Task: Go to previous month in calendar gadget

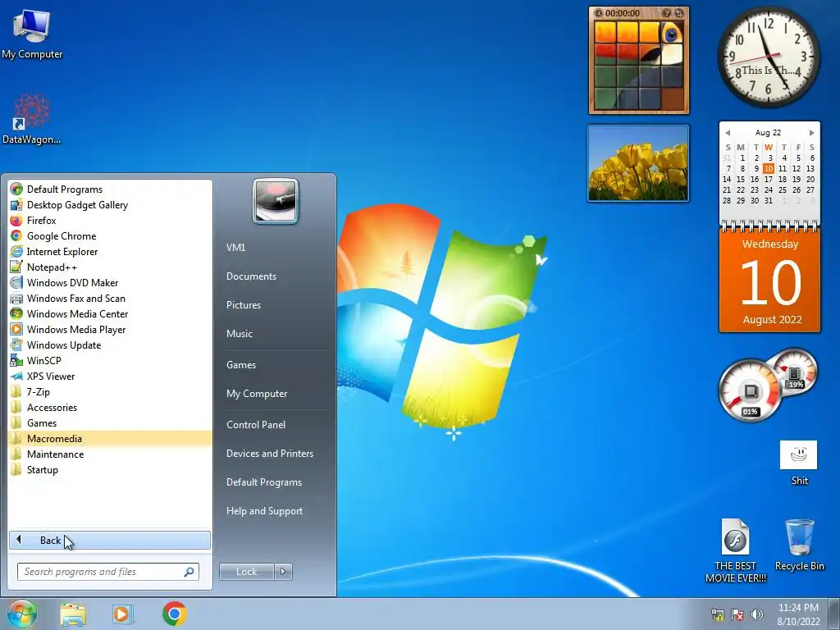Action: pyautogui.click(x=728, y=132)
